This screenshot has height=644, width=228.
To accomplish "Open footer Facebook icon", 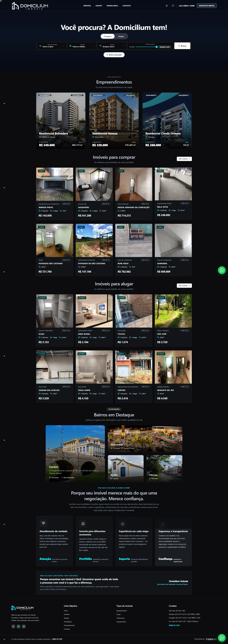I will (x=13, y=626).
